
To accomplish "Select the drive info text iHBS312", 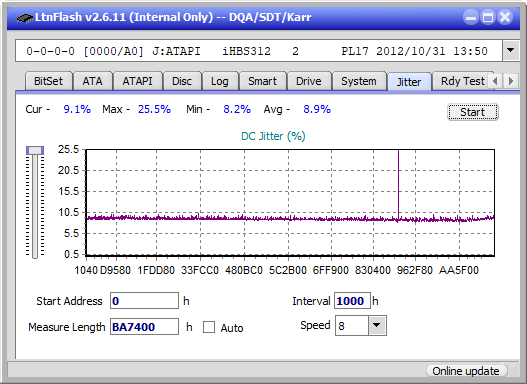I will click(246, 51).
